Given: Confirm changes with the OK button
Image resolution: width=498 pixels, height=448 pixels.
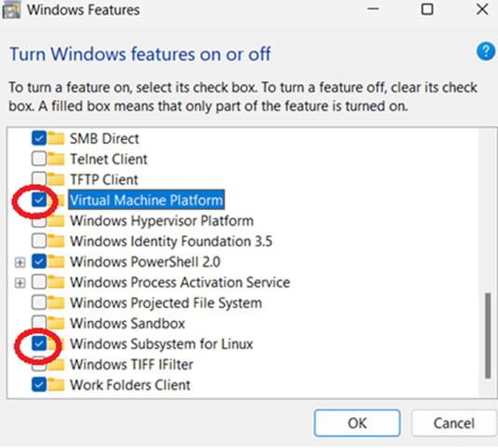Looking at the screenshot, I should coord(357,423).
